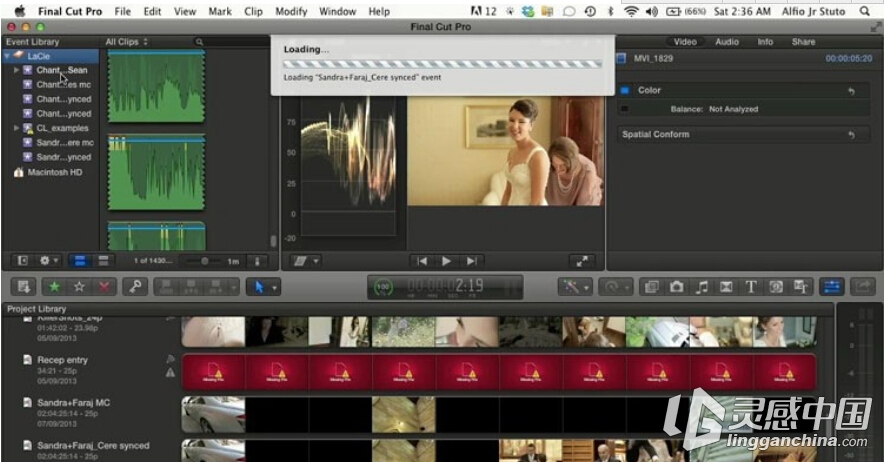Click the Wi-Fi menu bar icon

tap(631, 11)
